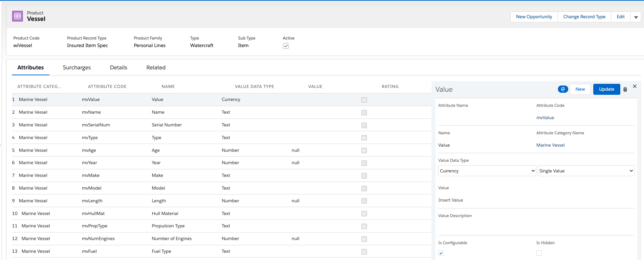Open the more actions dropdown arrow
Viewport: 644px width, 260px height.
636,17
